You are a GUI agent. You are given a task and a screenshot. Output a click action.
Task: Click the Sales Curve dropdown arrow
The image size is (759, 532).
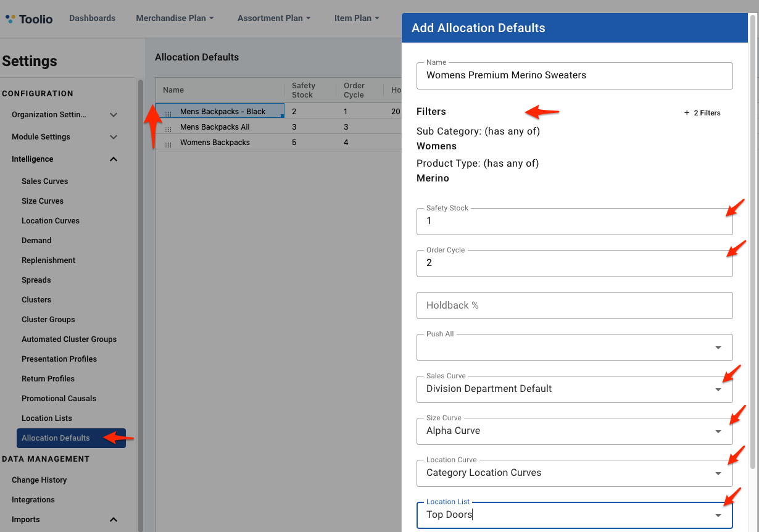pyautogui.click(x=718, y=389)
